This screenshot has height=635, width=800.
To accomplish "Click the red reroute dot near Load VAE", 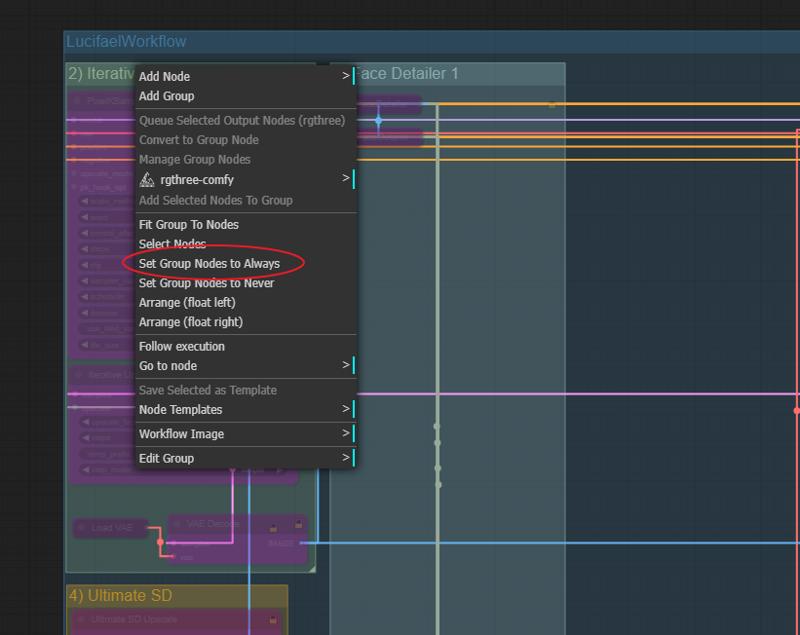I will (x=161, y=542).
